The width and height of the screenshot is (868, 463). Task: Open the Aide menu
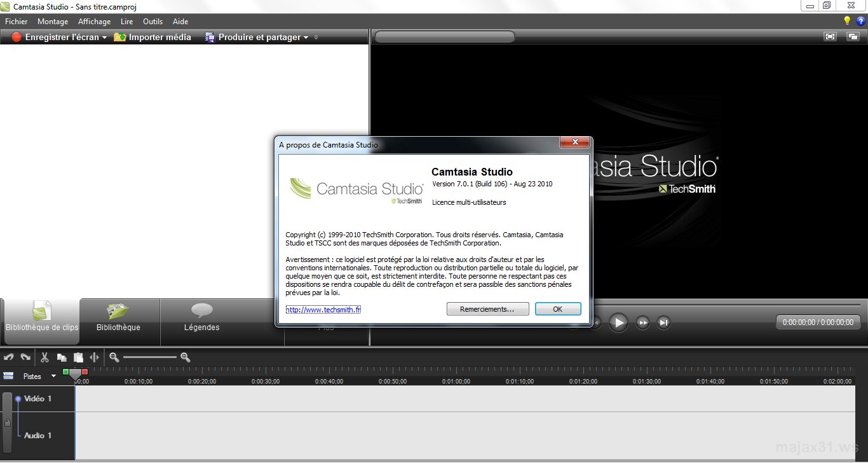click(180, 21)
